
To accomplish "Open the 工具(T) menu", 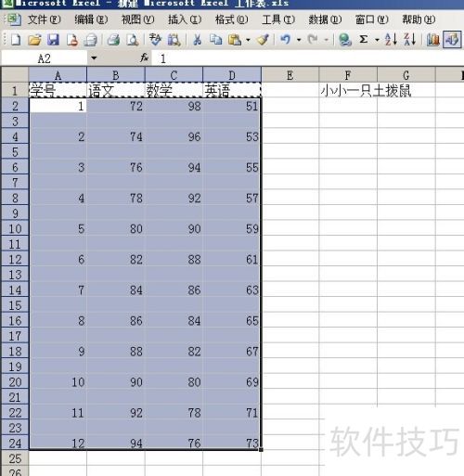I will point(278,19).
